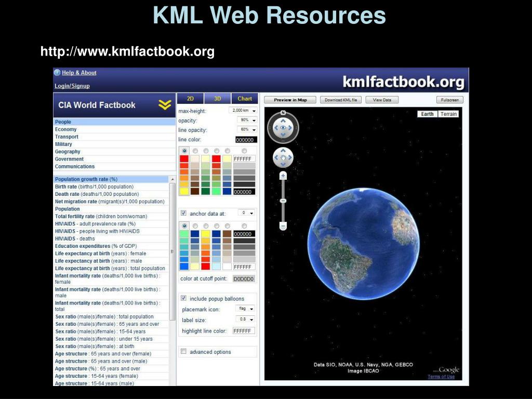The image size is (532, 399).
Task: Tilt view up using look joystick up arrow
Action: (x=283, y=121)
